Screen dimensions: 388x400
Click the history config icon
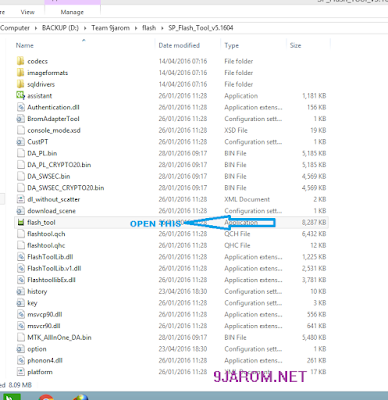coord(20,291)
